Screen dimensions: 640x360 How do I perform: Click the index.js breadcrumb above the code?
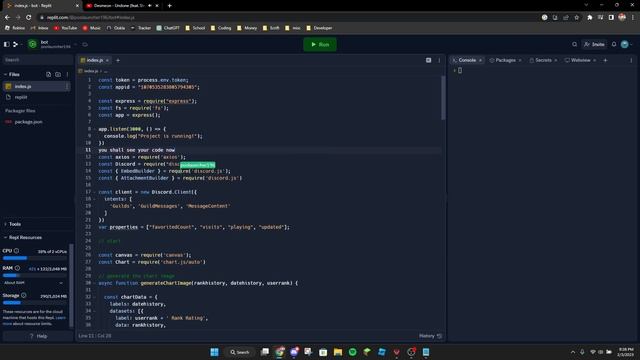click(91, 71)
